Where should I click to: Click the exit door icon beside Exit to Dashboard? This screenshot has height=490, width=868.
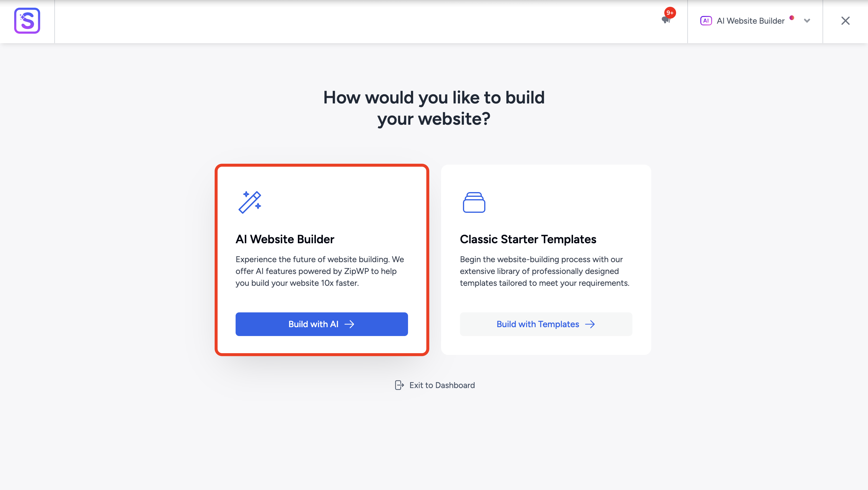(399, 385)
